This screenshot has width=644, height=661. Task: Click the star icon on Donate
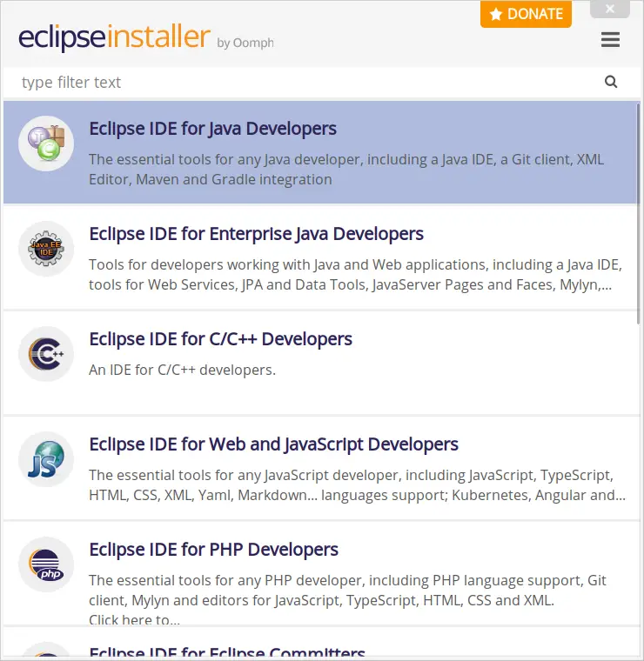coord(496,14)
